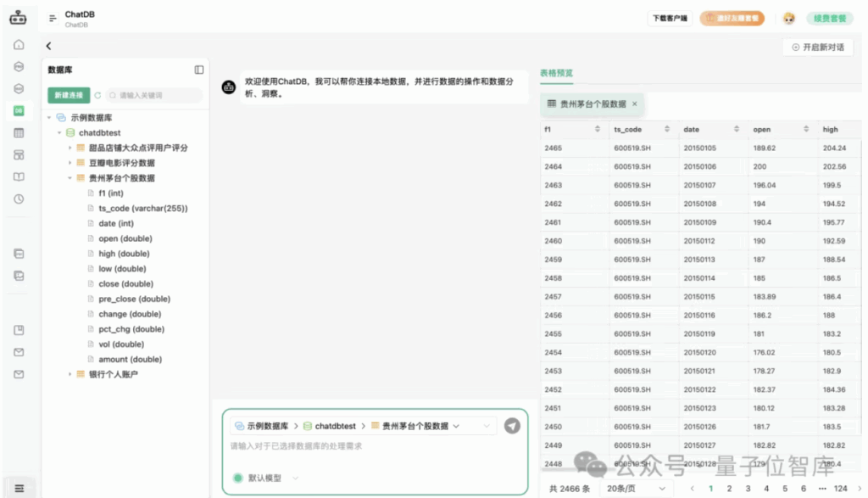Viewport: 868px width, 498px height.
Task: Collapse the 贵州茅台个股数据 tree node
Action: 70,178
